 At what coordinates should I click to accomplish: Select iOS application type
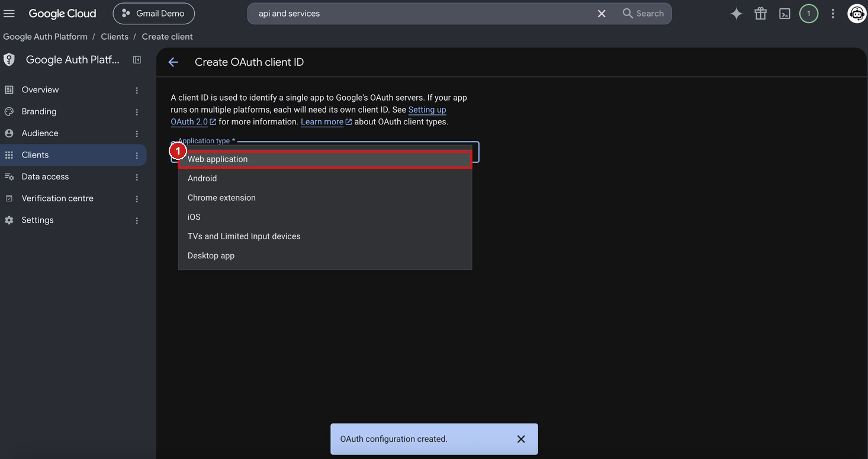(x=325, y=217)
